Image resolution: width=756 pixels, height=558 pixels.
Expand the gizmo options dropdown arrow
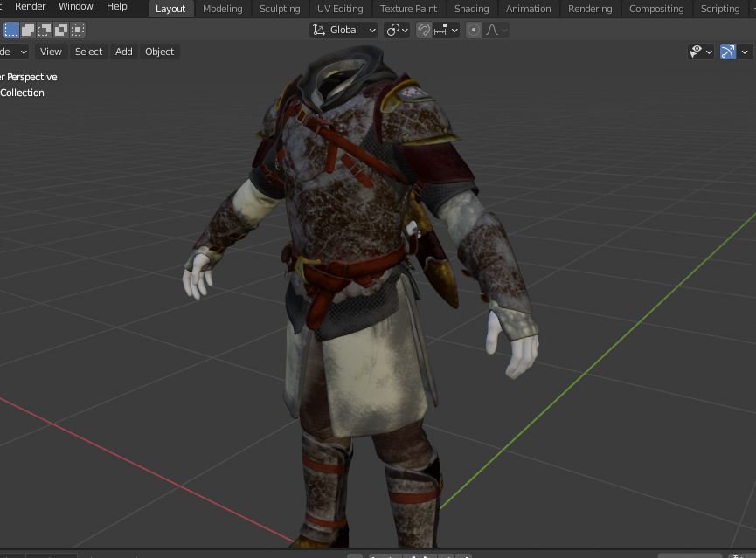pyautogui.click(x=746, y=52)
